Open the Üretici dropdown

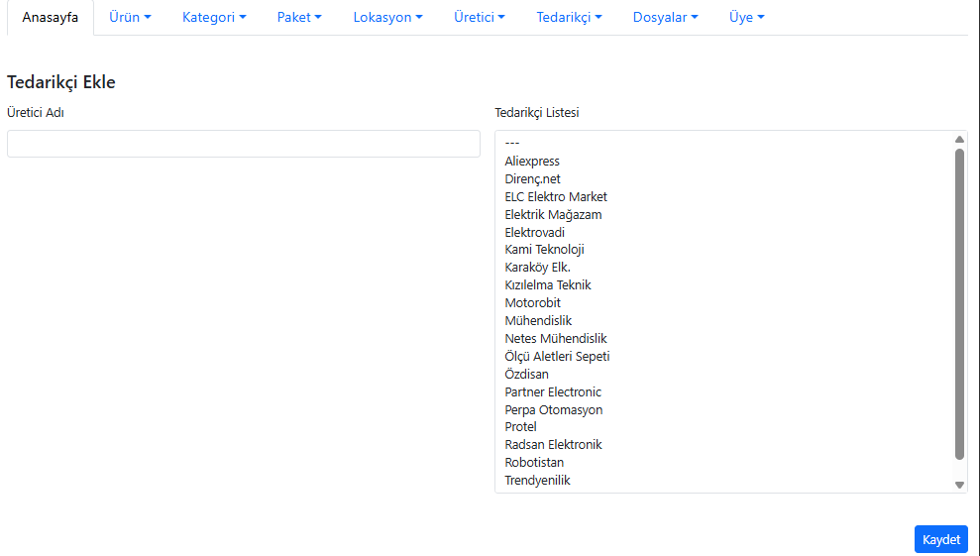tap(480, 18)
